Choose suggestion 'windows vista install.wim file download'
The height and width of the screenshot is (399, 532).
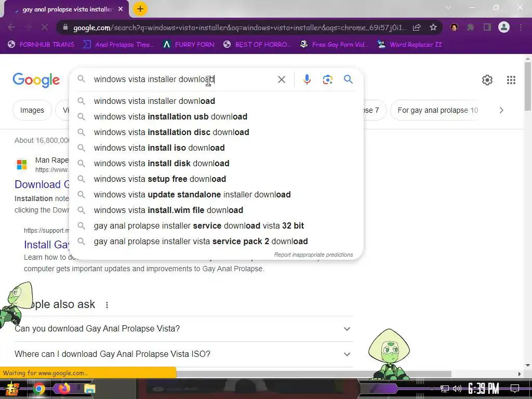216,210
